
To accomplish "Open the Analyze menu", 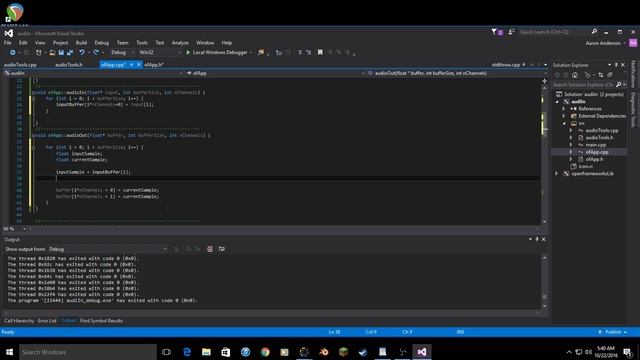I will tap(180, 43).
